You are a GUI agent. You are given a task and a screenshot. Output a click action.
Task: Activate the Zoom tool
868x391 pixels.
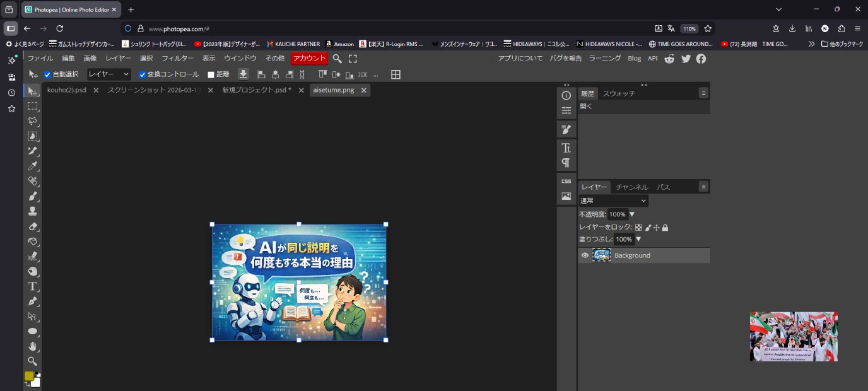32,361
